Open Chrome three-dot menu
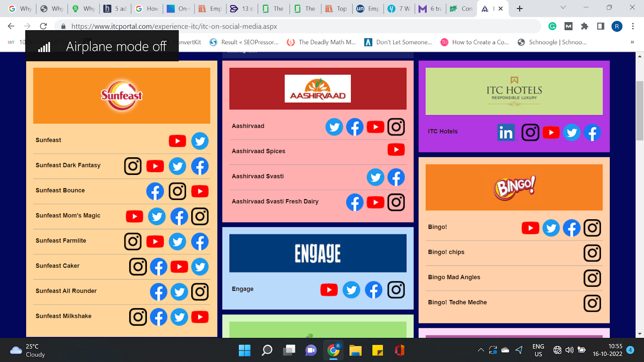 click(x=633, y=26)
